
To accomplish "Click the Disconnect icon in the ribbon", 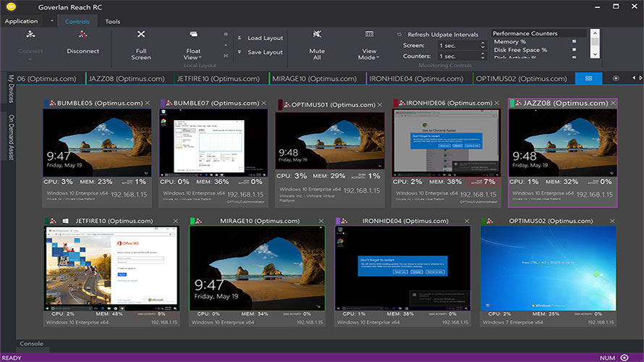I will click(82, 35).
